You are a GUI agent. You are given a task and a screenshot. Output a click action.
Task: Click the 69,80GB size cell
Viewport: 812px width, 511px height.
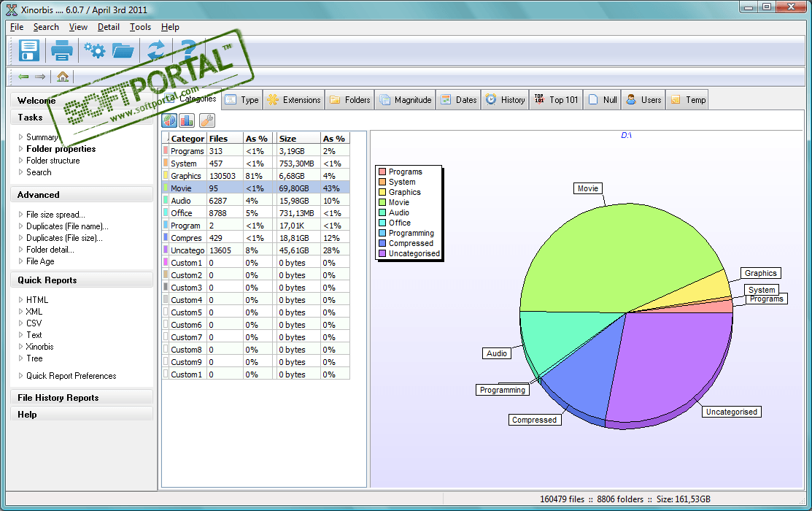pos(298,188)
